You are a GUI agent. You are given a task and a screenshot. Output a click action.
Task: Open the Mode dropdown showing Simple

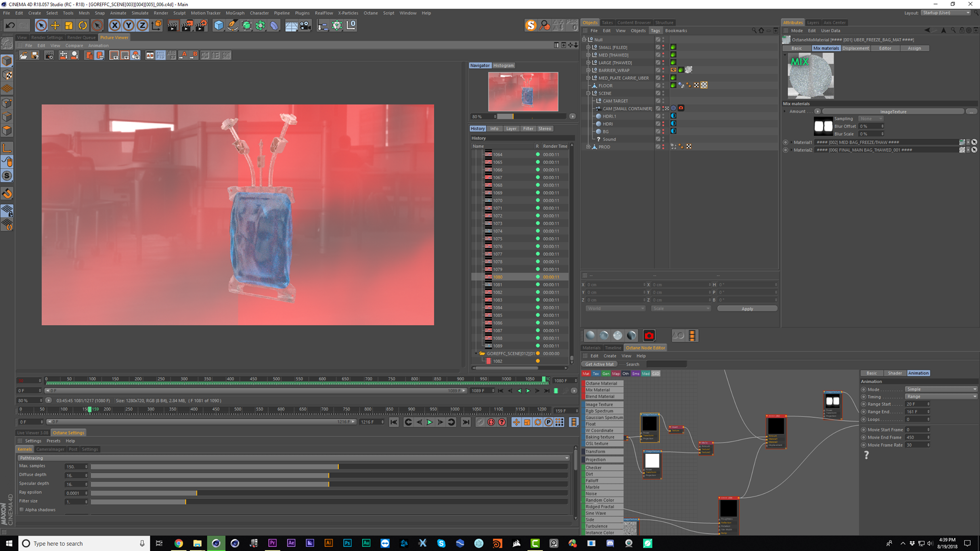pyautogui.click(x=940, y=389)
